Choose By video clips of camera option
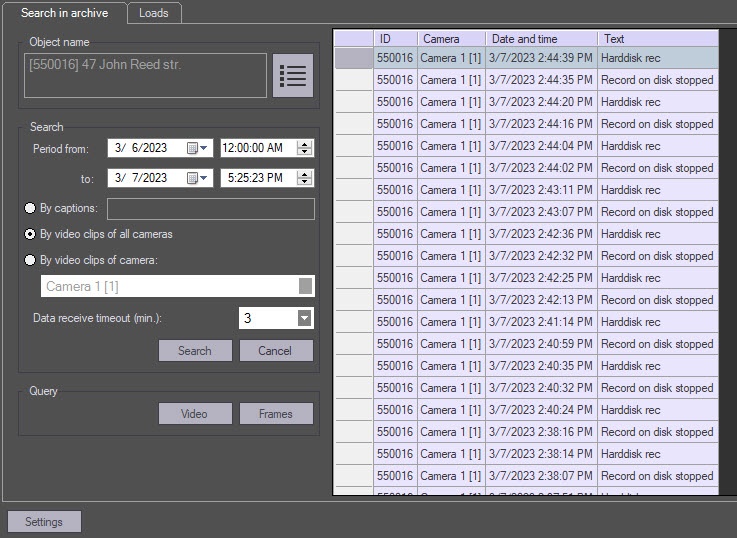The image size is (737, 538). coord(30,260)
